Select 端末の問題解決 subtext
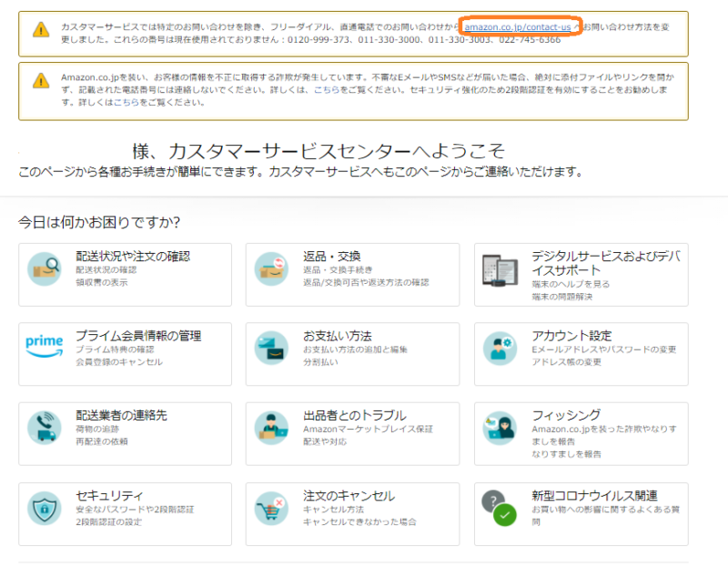 click(562, 297)
